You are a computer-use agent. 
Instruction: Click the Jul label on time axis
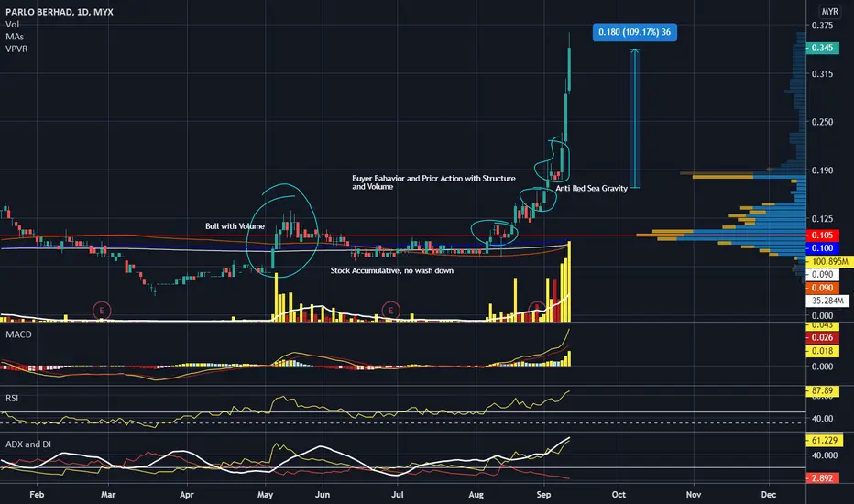click(x=398, y=495)
